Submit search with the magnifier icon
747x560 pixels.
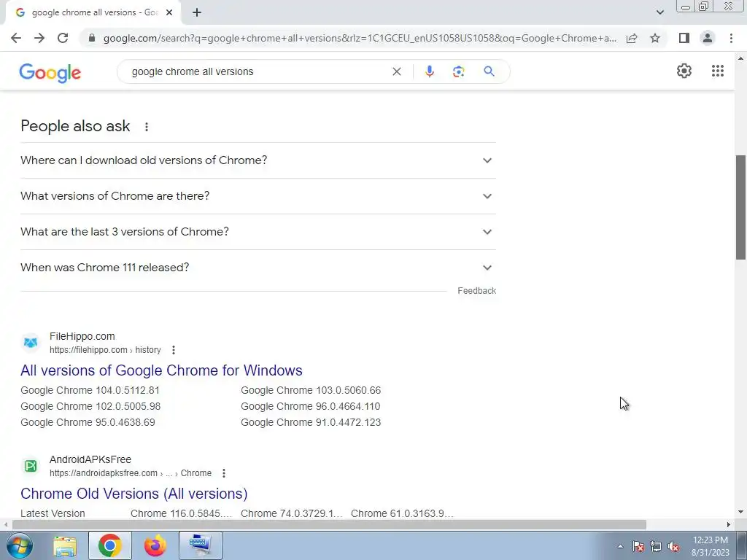point(489,71)
